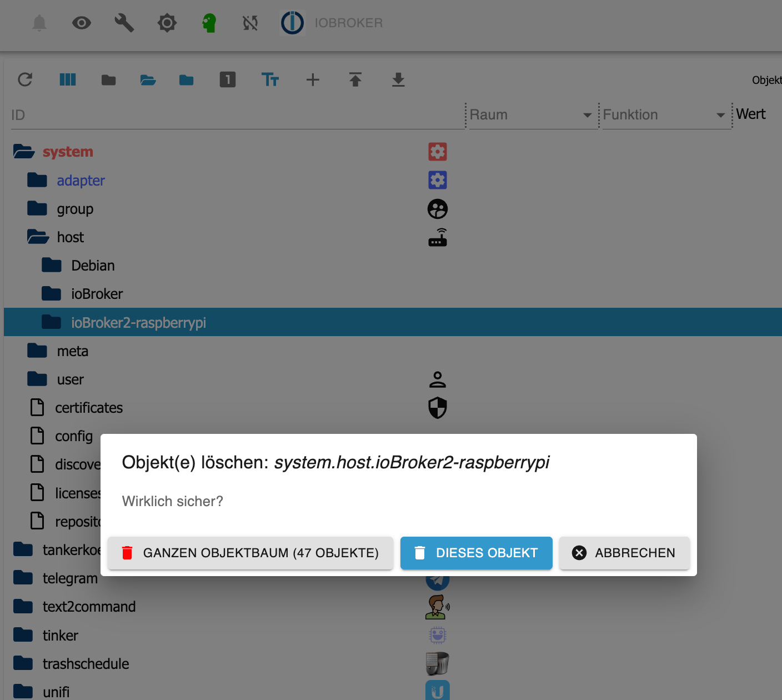Switch theme with the brightness icon
Viewport: 782px width, 700px height.
pyautogui.click(x=167, y=23)
